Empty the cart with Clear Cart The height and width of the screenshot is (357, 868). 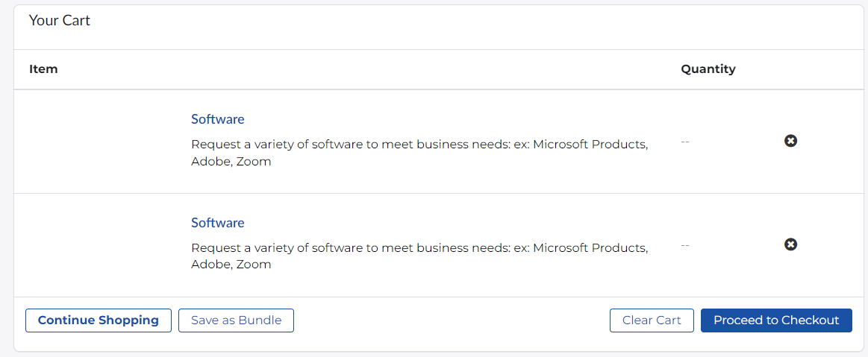[x=652, y=320]
